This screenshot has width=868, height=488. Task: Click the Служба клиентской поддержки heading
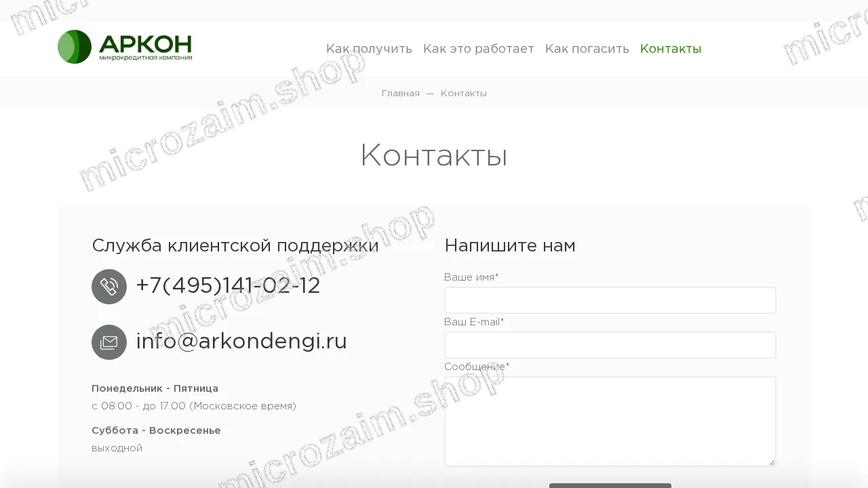point(235,245)
